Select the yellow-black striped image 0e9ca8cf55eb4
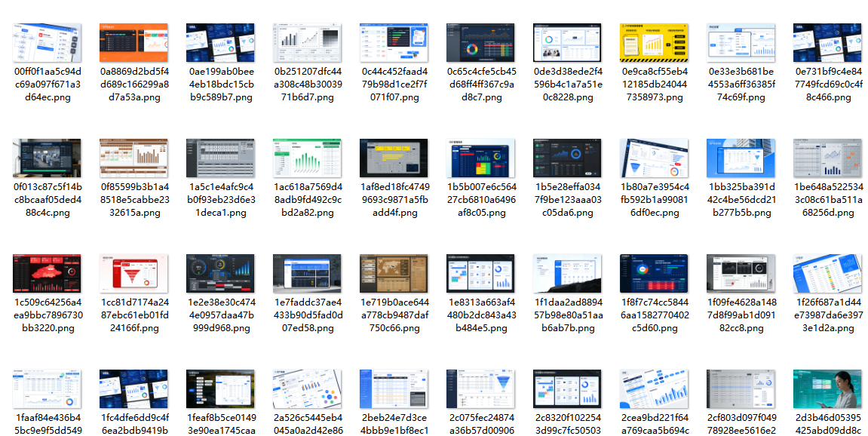The width and height of the screenshot is (868, 436). pyautogui.click(x=654, y=42)
